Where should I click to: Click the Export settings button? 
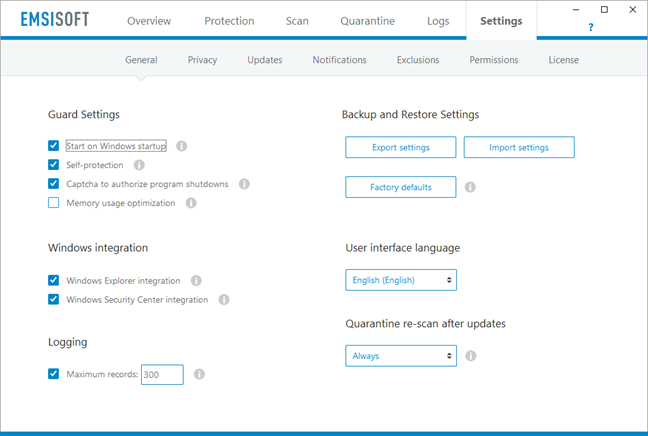coord(401,147)
